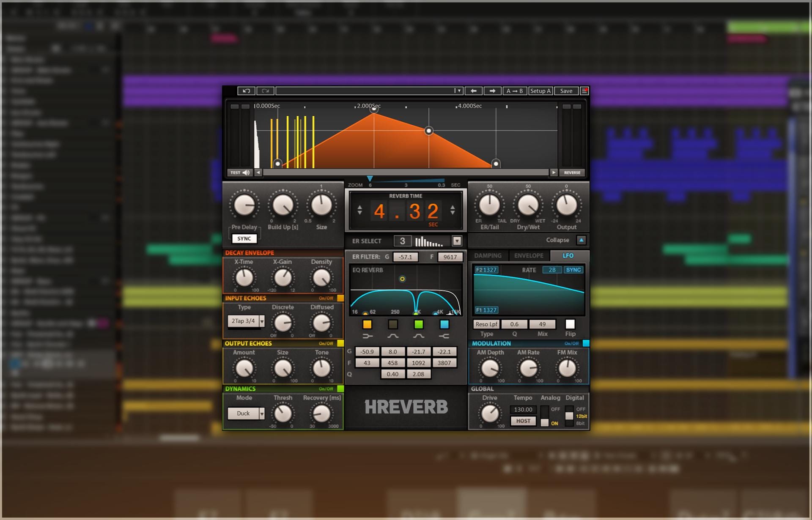Click the redo arrow in HReverb toolbar
Image resolution: width=812 pixels, height=520 pixels.
(x=265, y=91)
